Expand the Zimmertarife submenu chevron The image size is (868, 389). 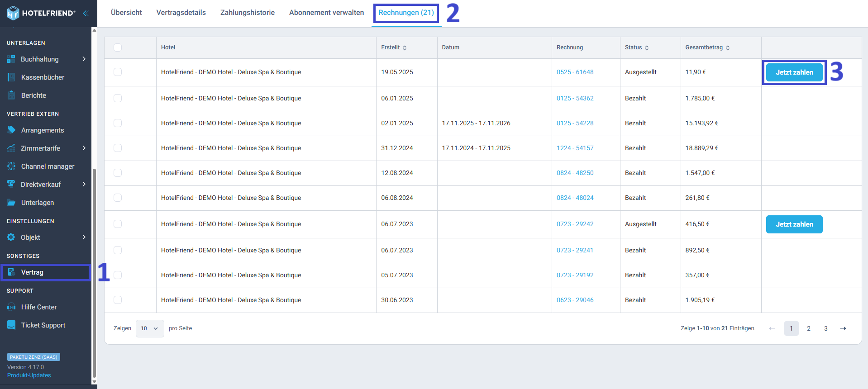(x=84, y=148)
